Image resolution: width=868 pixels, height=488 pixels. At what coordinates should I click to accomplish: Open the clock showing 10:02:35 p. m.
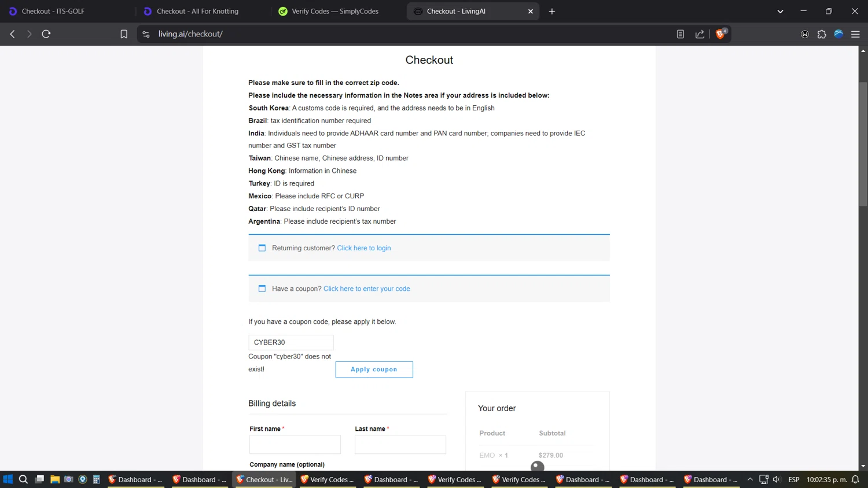tap(827, 479)
